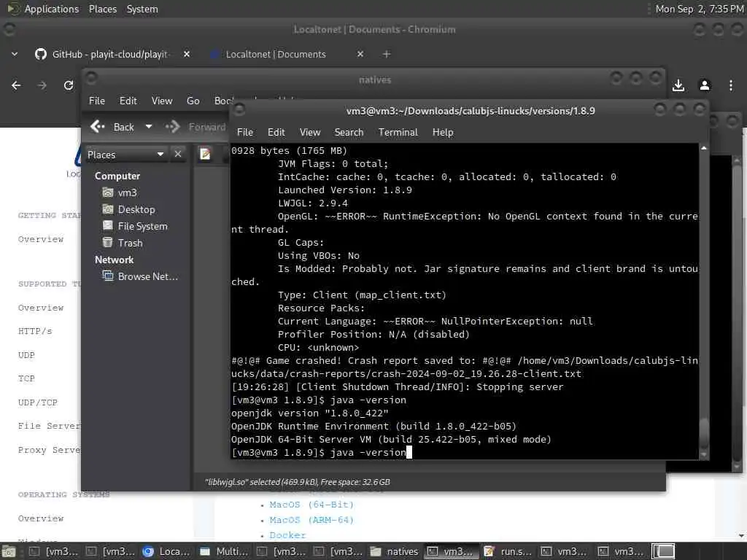Image resolution: width=747 pixels, height=560 pixels.
Task: Open the System menu in top panel
Action: (x=142, y=9)
